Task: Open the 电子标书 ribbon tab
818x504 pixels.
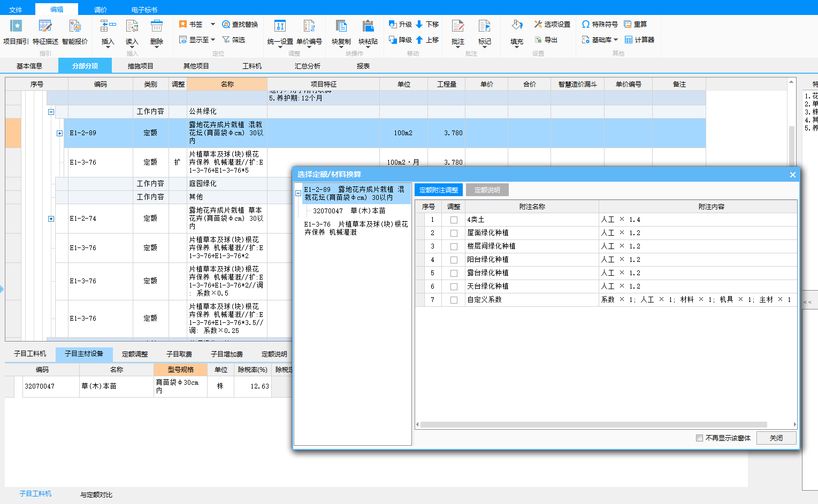Action: 144,10
